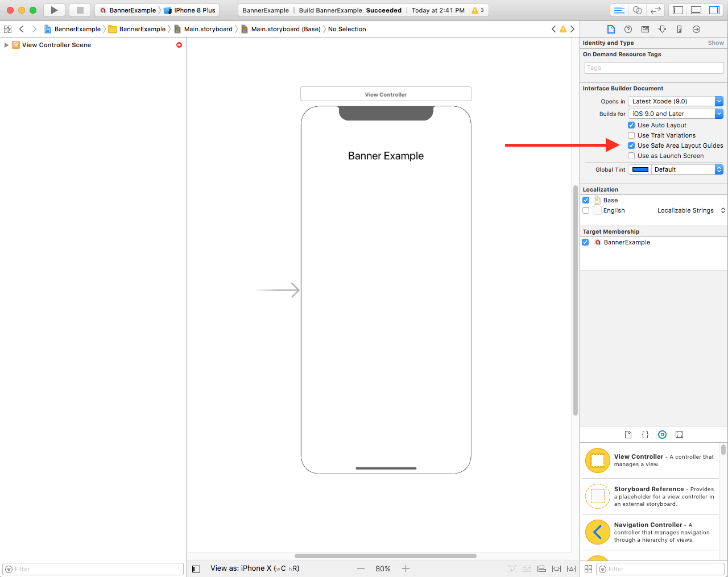Select the File inspector
Image resolution: width=728 pixels, height=577 pixels.
[x=610, y=28]
